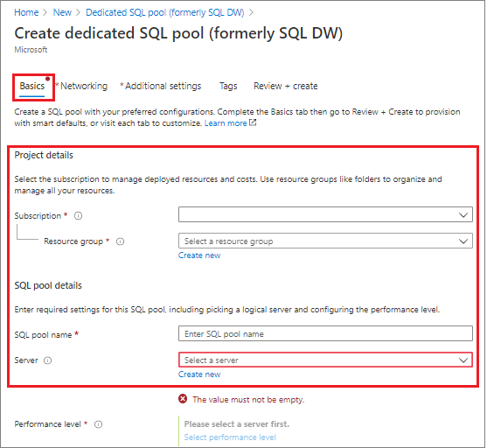Click the Resource group info icon
487x448 pixels.
point(120,241)
